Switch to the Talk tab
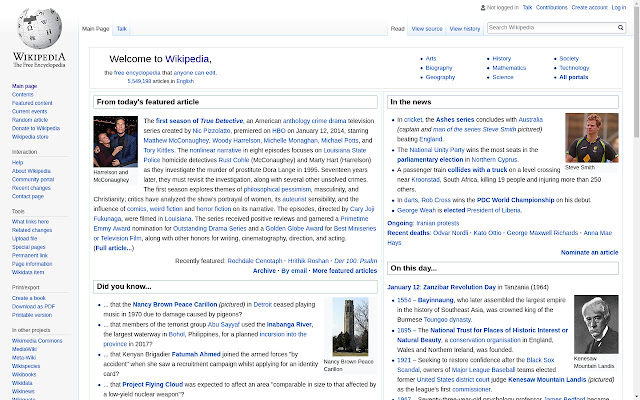 click(x=122, y=29)
